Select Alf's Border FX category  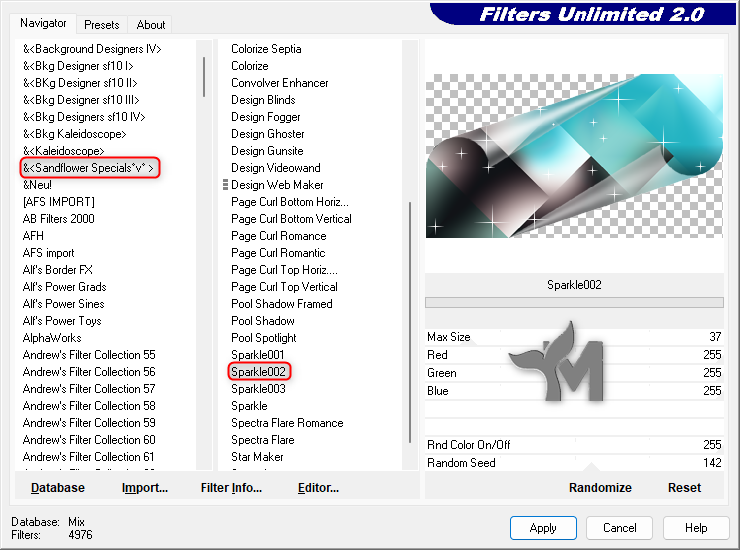click(x=58, y=270)
